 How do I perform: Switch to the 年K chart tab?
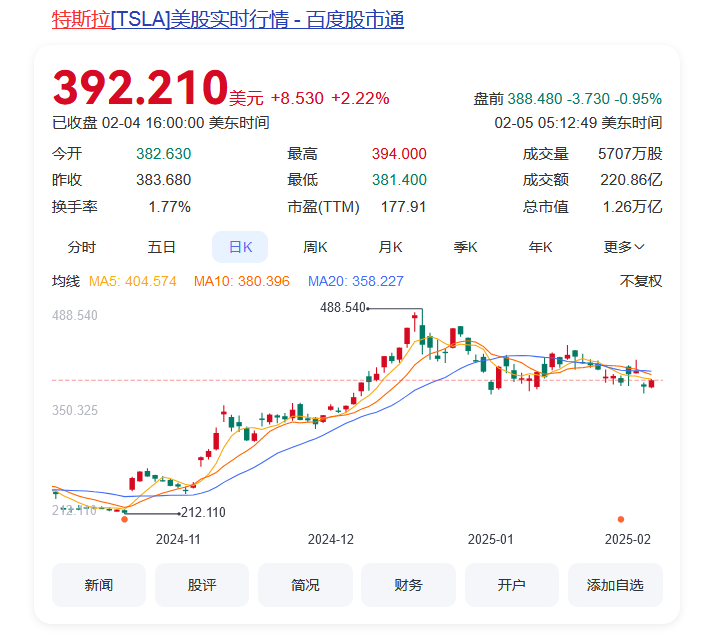point(541,247)
